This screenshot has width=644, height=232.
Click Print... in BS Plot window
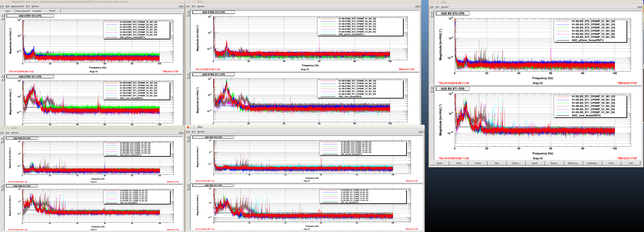611,163
